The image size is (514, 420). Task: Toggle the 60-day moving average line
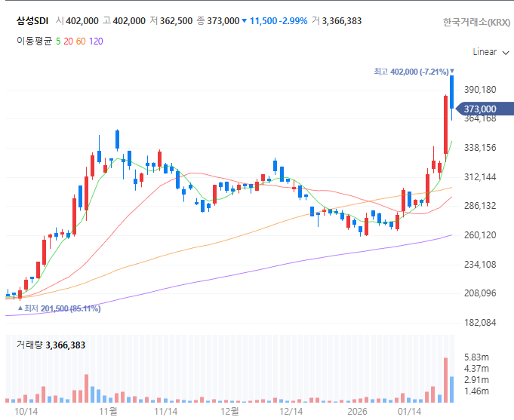(x=81, y=41)
